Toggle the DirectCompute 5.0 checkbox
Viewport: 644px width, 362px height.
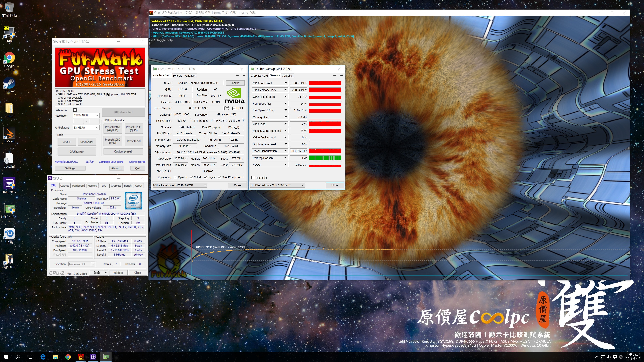220,177
